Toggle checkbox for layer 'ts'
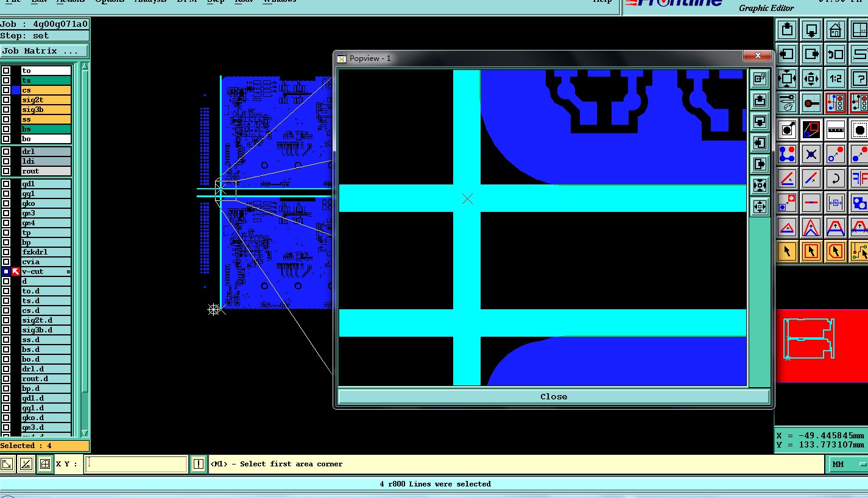The width and height of the screenshot is (868, 498). (6, 80)
